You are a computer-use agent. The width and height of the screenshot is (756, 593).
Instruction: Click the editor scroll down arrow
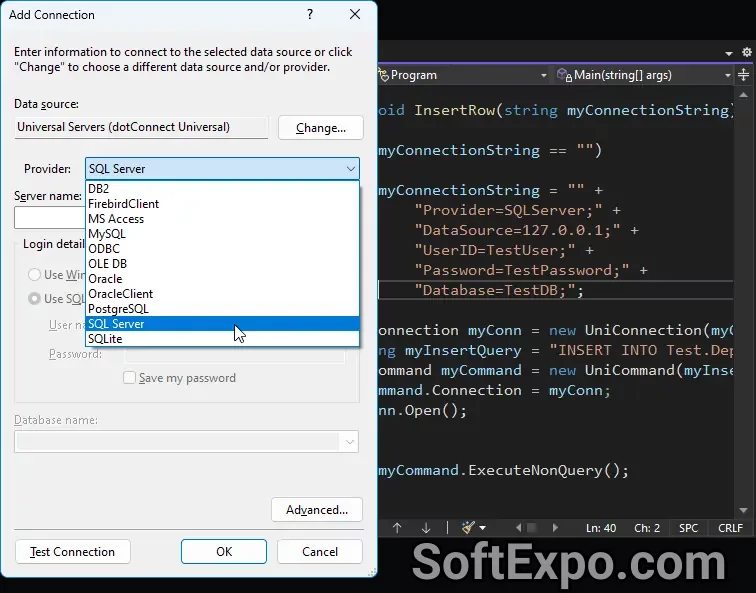(x=743, y=511)
